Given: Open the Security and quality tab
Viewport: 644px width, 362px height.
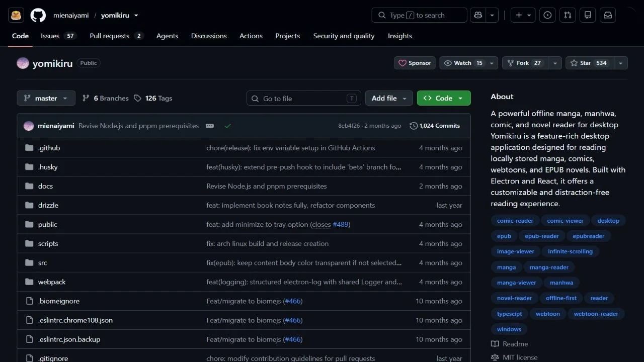Looking at the screenshot, I should pos(344,36).
